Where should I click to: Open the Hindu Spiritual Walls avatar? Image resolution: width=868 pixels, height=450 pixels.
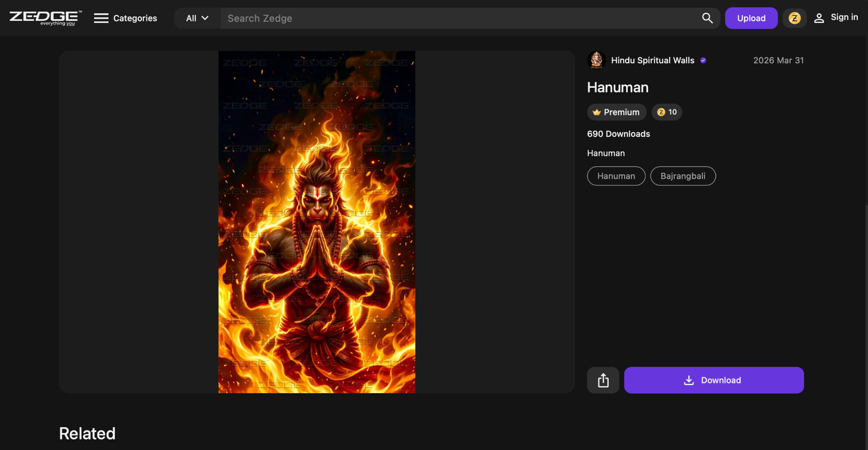[x=596, y=60]
